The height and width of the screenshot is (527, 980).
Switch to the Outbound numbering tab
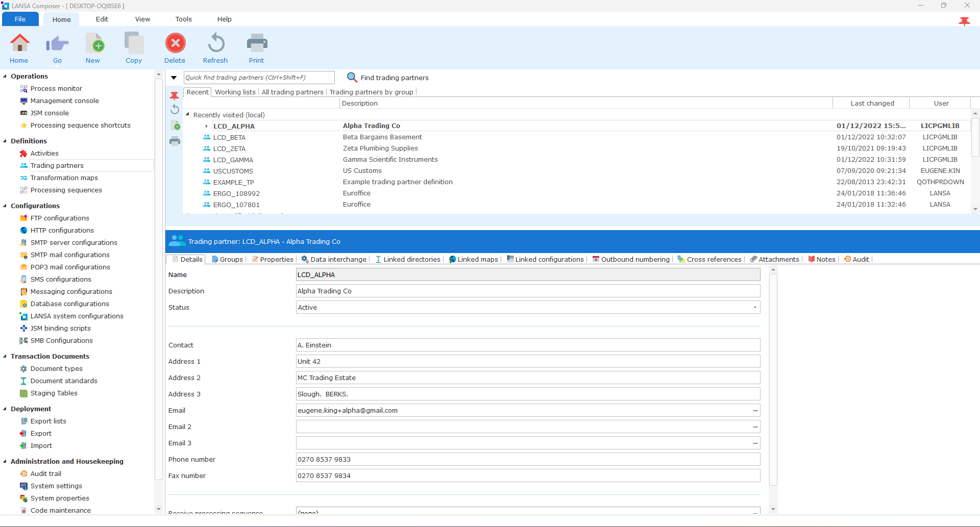coord(631,259)
